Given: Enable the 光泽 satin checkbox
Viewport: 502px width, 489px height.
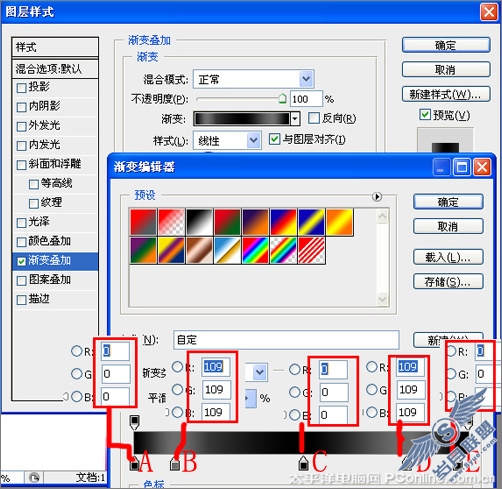Looking at the screenshot, I should [21, 223].
